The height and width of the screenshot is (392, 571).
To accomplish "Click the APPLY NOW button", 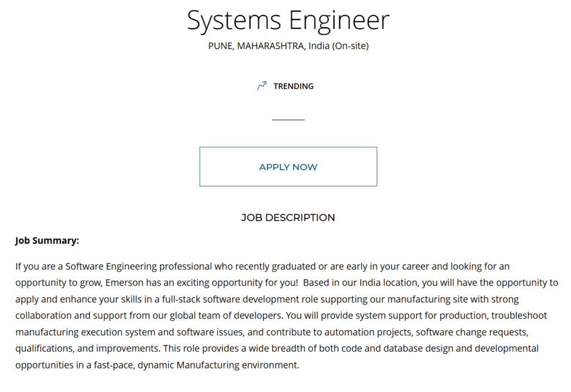I will pos(288,167).
